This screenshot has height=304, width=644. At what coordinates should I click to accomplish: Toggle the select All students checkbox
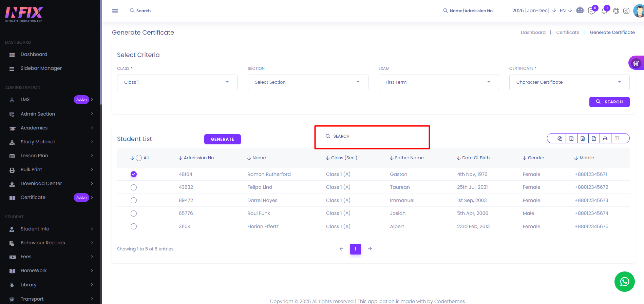(139, 158)
